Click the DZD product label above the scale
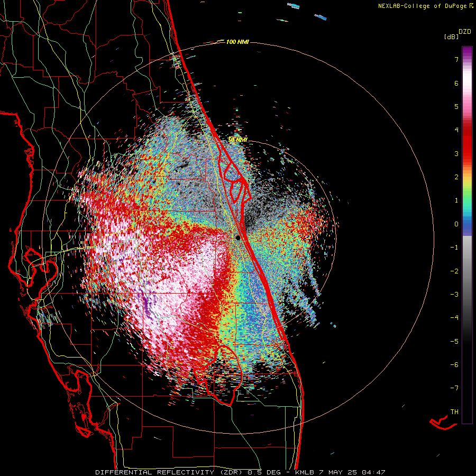Viewport: 476px width, 476px height. point(465,32)
